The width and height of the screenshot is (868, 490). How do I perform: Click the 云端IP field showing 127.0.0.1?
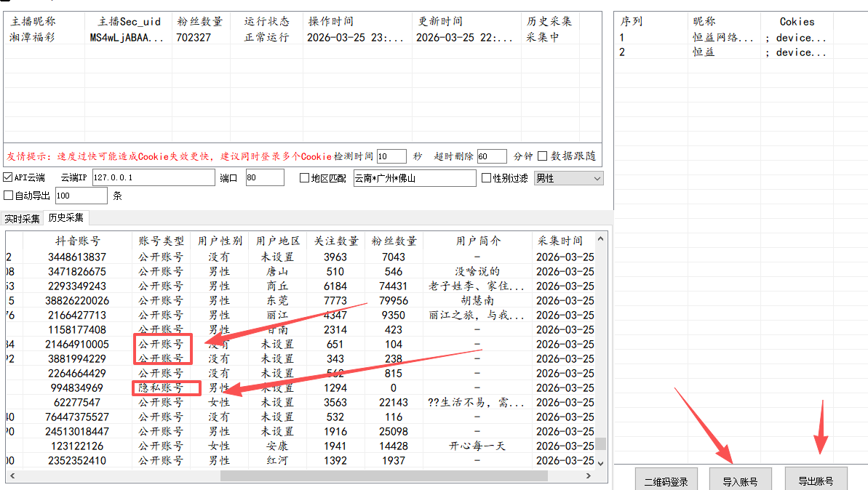[x=152, y=177]
